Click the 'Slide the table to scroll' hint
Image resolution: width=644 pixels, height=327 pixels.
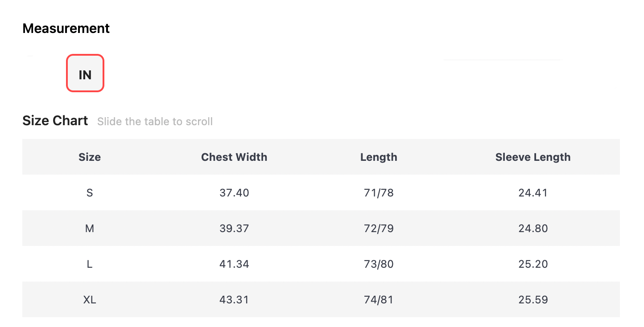pos(155,122)
